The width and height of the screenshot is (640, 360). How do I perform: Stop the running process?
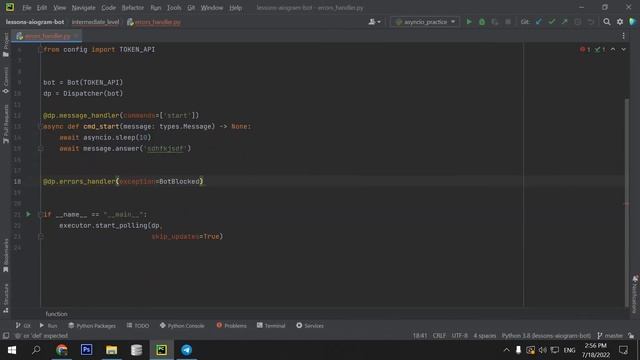[x=508, y=22]
